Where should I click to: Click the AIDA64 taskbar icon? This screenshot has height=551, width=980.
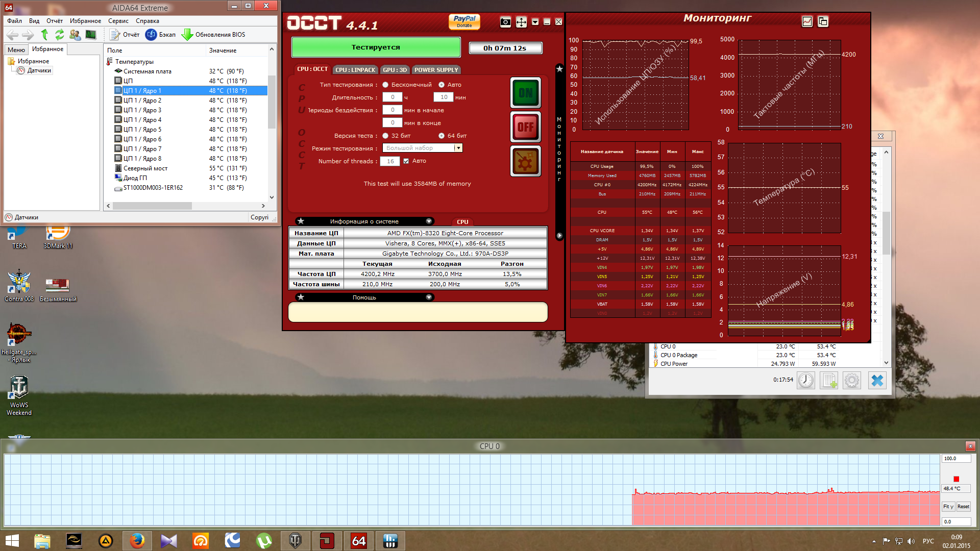click(358, 541)
